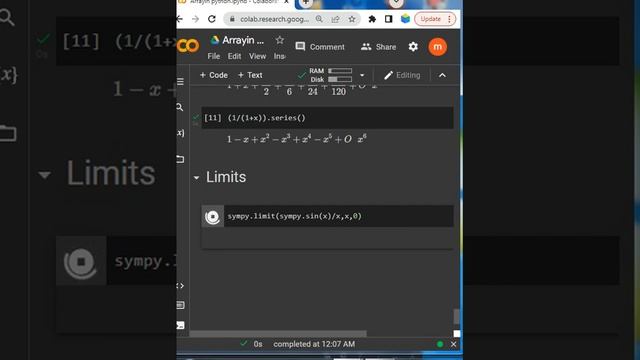This screenshot has height=360, width=640.
Task: Open the File menu
Action: coord(213,56)
